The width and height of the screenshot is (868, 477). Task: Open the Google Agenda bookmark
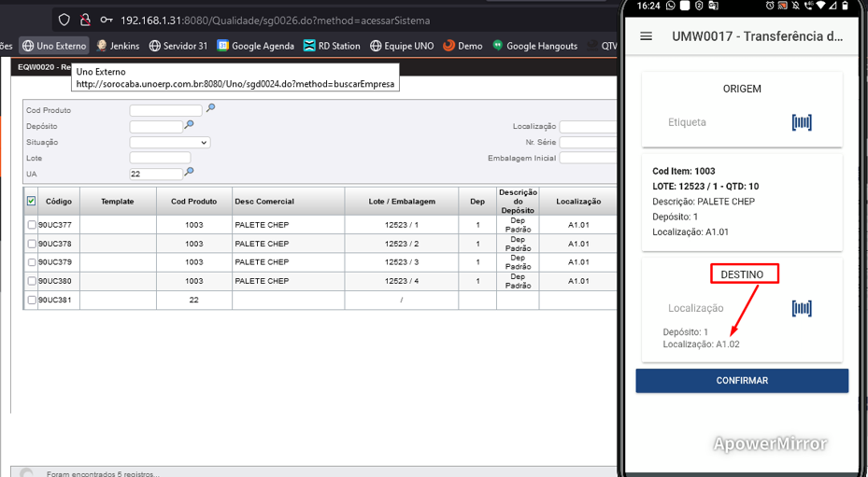[255, 46]
